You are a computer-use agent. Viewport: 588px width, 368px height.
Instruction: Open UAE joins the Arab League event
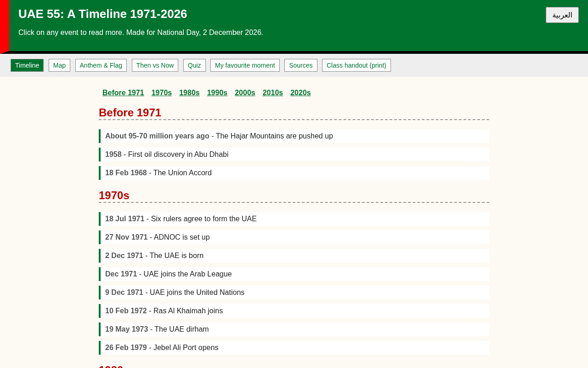tap(294, 274)
